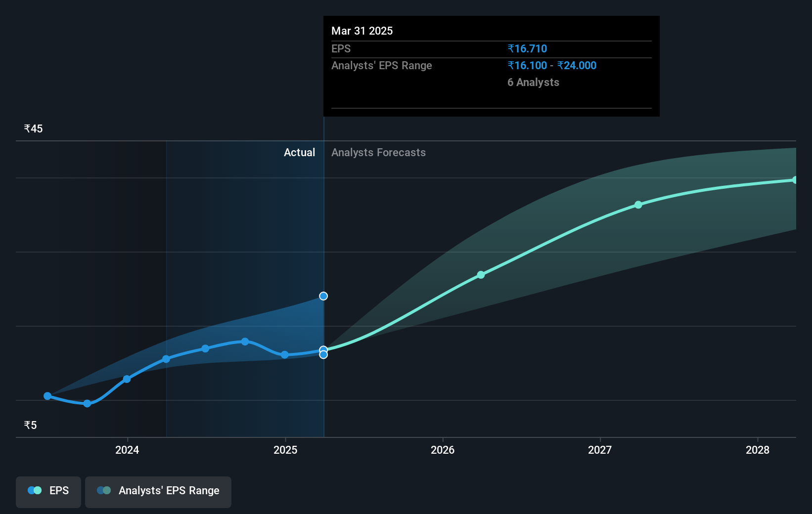Click the lowest EPS data point before 2024

tap(87, 403)
